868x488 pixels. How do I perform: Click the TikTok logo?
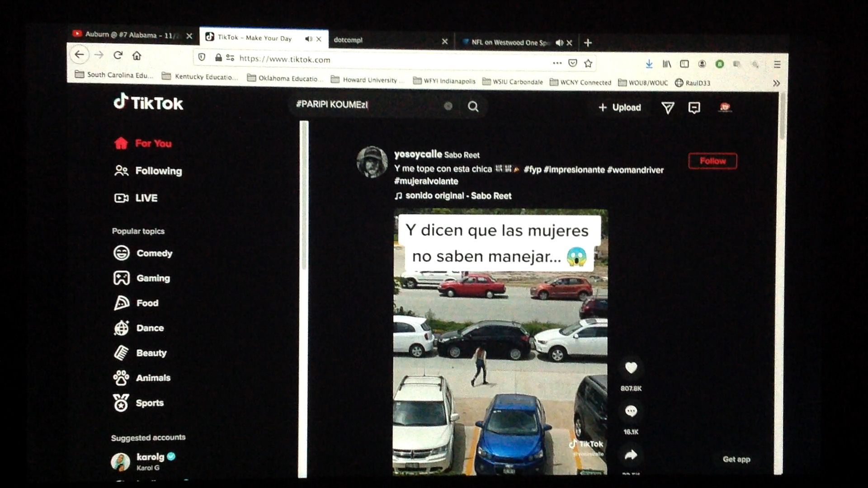tap(148, 103)
